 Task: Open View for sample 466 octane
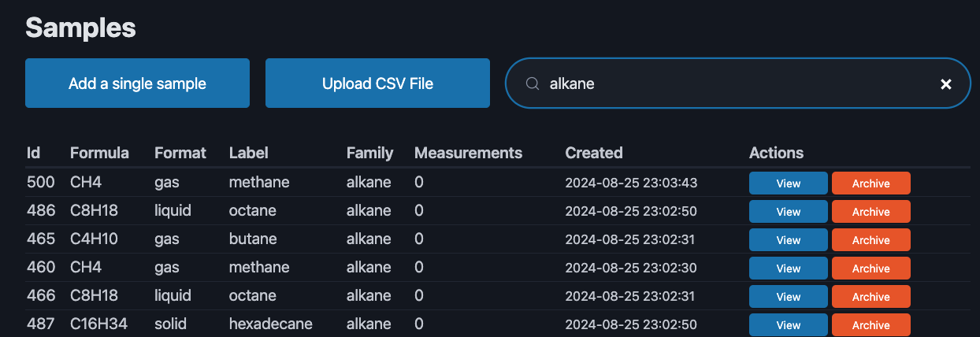pyautogui.click(x=788, y=297)
